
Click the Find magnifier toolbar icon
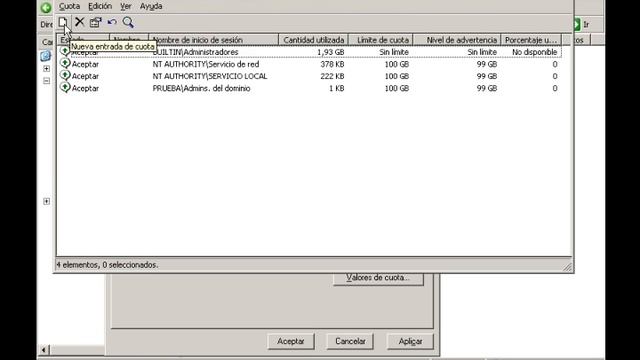click(x=128, y=22)
